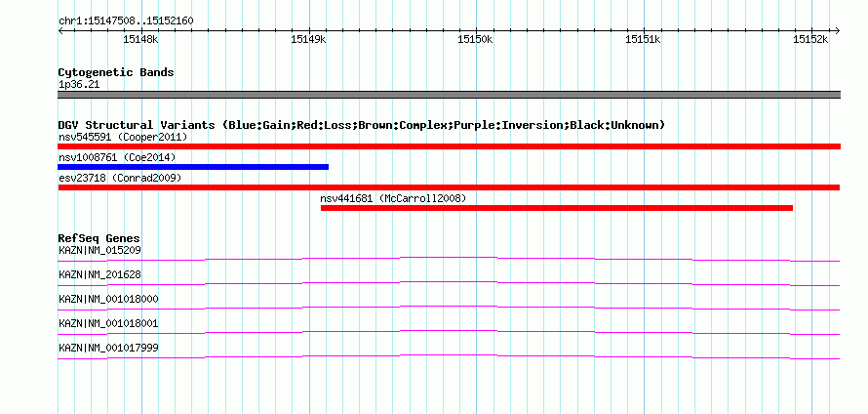Select the red esv23718 loss bar

coord(449,187)
